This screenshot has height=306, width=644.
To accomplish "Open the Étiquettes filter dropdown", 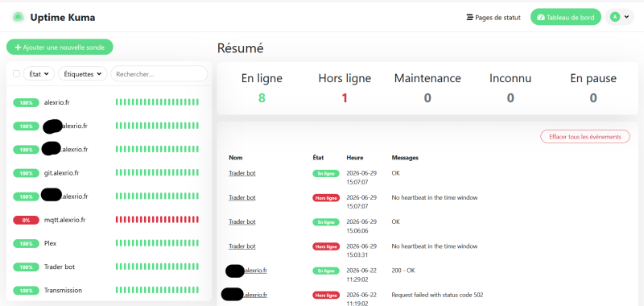I will tap(83, 74).
